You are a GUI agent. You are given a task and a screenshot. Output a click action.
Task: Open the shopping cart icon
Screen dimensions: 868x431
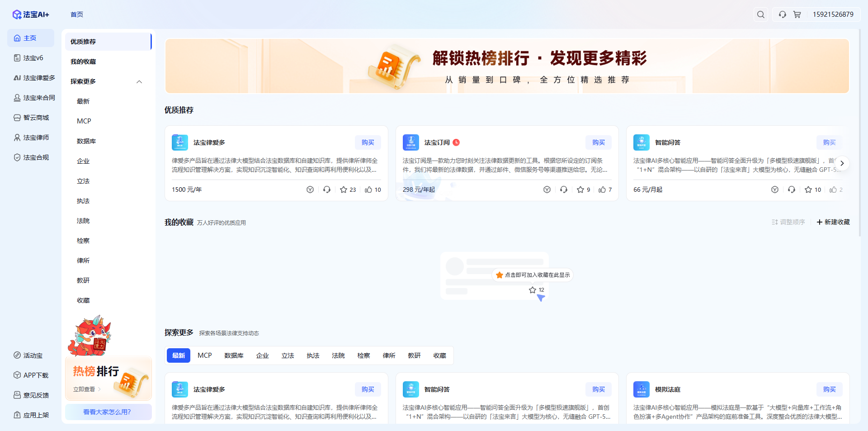[x=797, y=14]
